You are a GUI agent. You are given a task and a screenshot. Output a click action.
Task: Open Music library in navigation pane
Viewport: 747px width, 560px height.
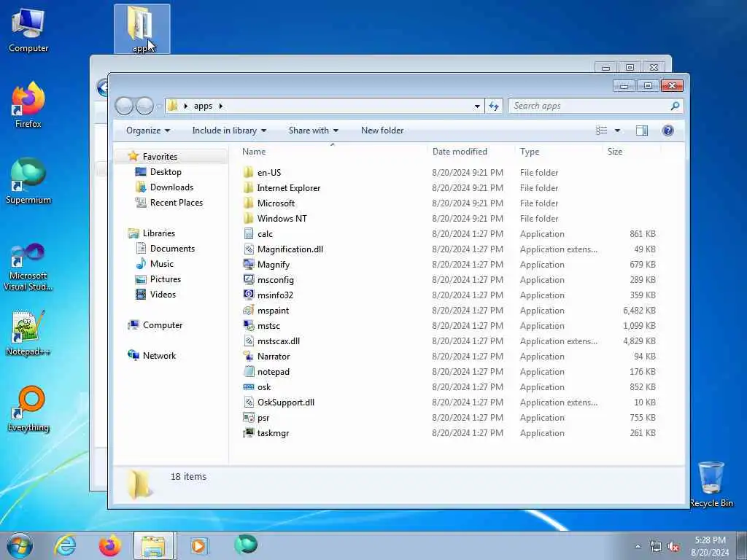click(x=161, y=264)
